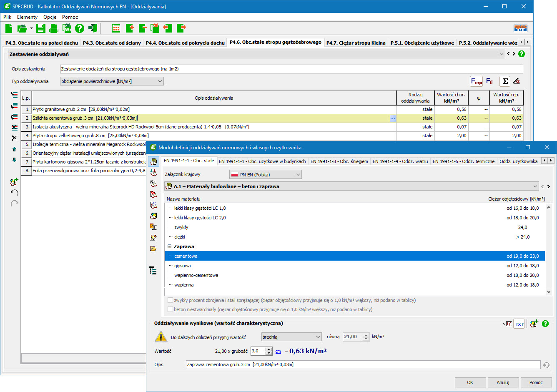Open the Elementy menu

pos(27,17)
